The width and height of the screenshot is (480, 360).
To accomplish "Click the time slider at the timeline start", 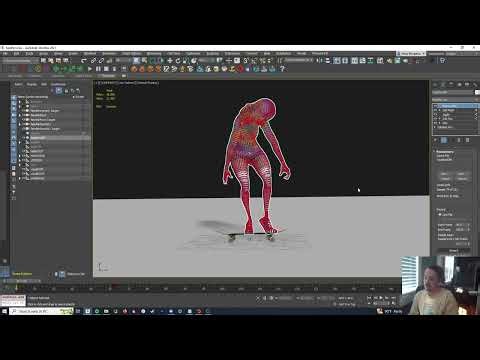I will (22, 281).
